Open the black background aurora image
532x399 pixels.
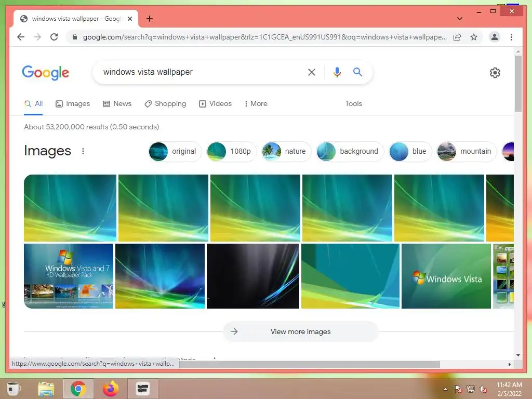click(253, 276)
